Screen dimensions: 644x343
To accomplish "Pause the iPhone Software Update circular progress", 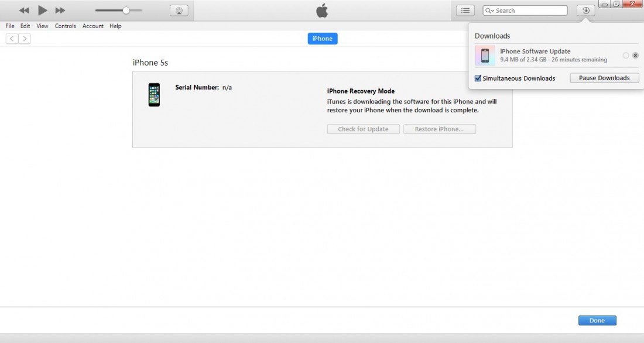I will pos(625,56).
